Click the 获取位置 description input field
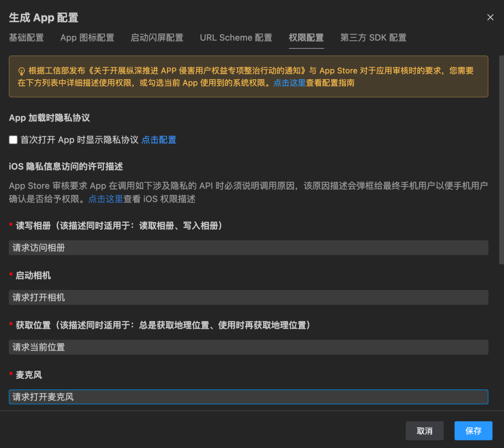 click(x=248, y=347)
